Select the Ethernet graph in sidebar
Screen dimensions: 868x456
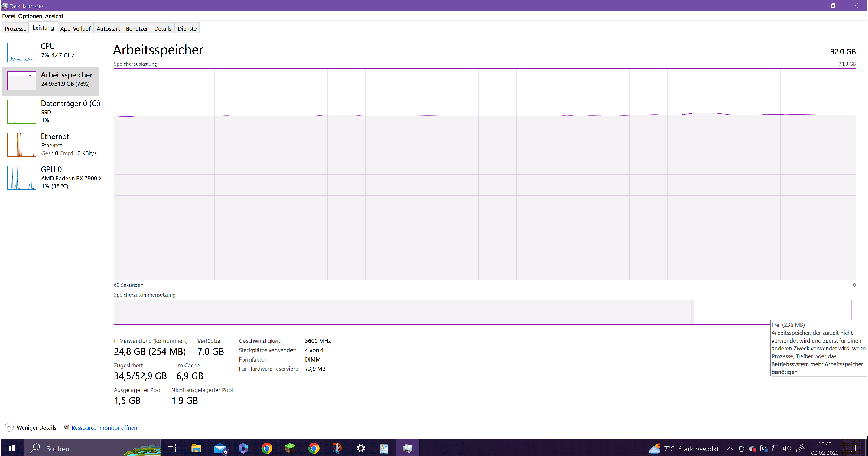pos(21,145)
